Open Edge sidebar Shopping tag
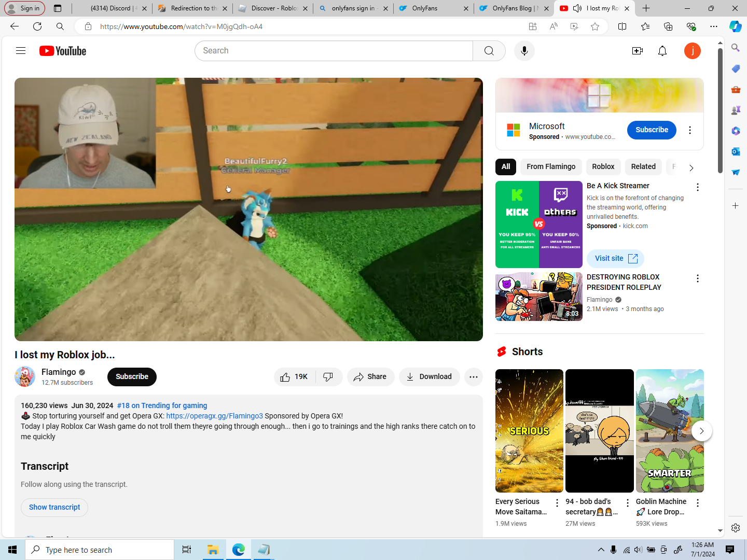 click(x=736, y=68)
